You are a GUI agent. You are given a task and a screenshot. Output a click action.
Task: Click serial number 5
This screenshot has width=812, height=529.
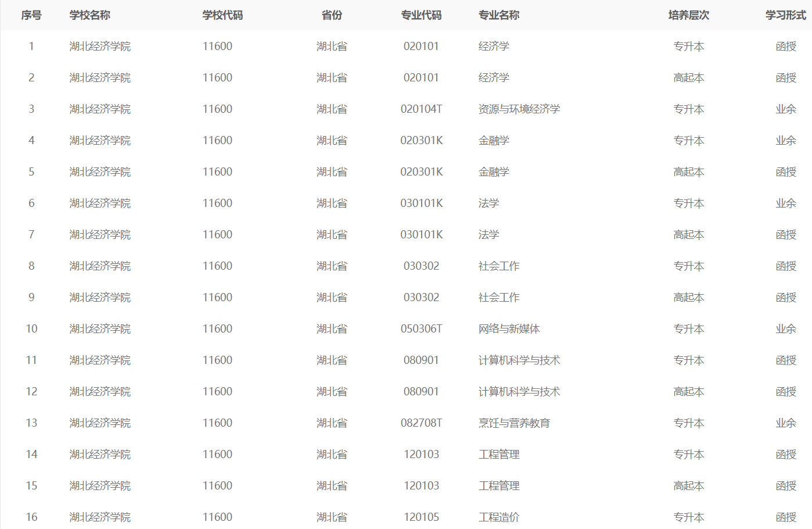coord(31,172)
